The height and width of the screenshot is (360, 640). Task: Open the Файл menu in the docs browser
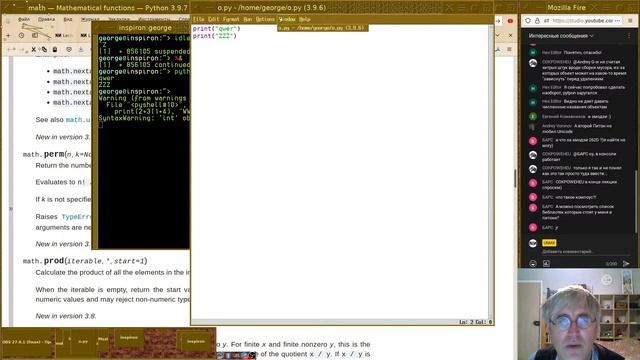coord(24,19)
